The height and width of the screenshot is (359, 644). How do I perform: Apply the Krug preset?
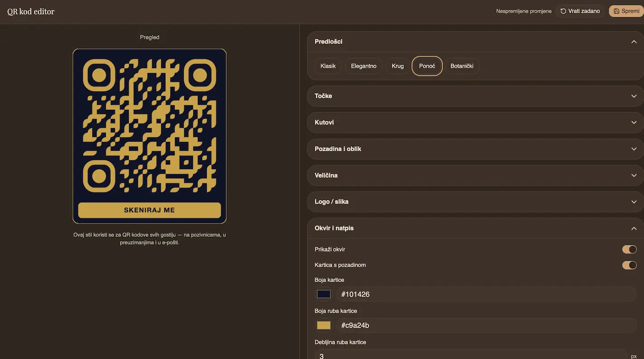(x=398, y=66)
